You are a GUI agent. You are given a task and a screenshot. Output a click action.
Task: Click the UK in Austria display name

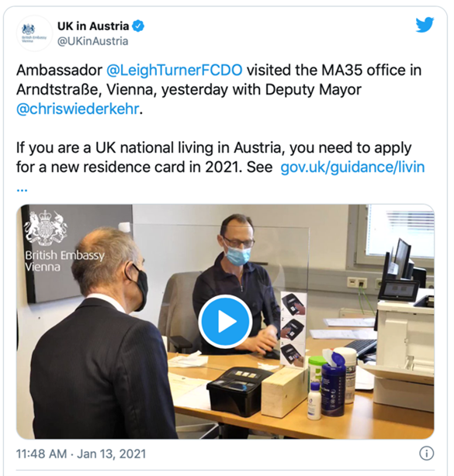[93, 26]
